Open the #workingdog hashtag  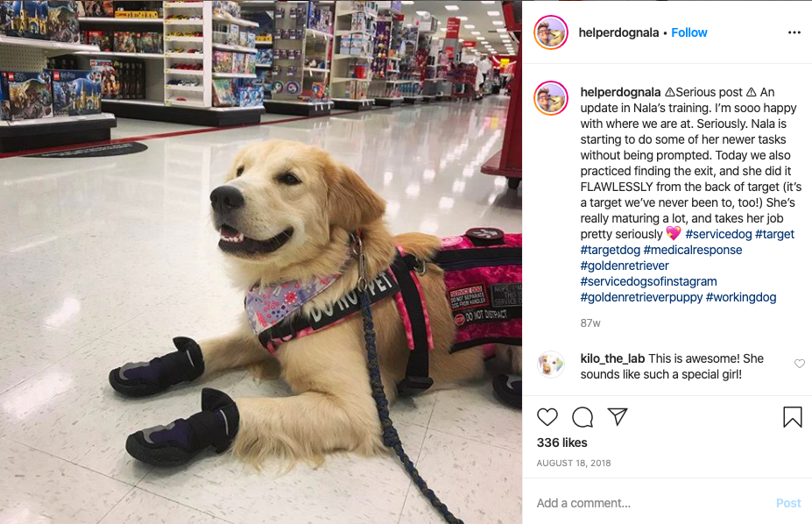740,297
